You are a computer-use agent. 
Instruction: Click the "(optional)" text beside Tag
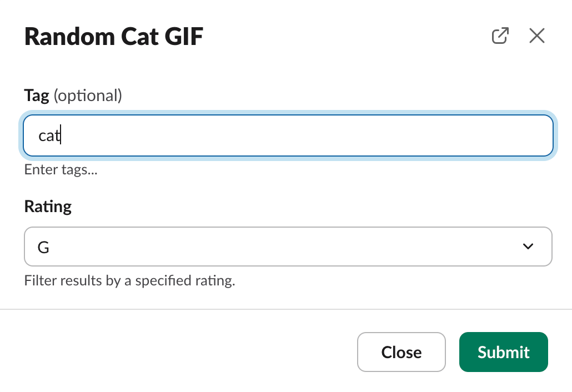87,96
